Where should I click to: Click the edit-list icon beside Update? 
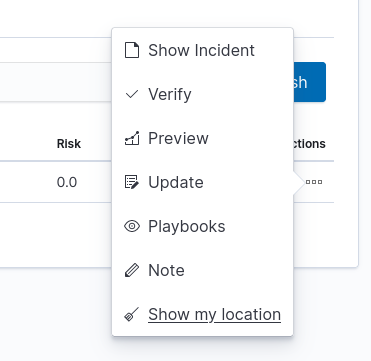click(132, 182)
